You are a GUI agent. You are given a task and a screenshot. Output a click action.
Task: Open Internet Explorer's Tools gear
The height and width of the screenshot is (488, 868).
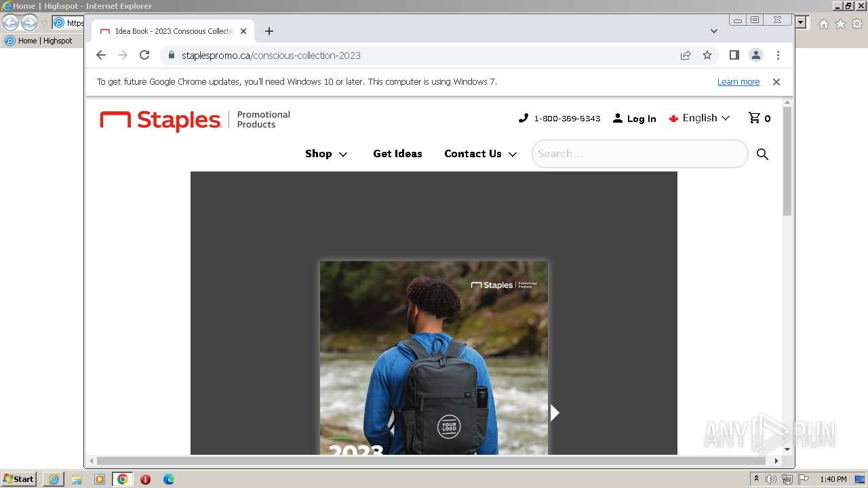[x=857, y=24]
